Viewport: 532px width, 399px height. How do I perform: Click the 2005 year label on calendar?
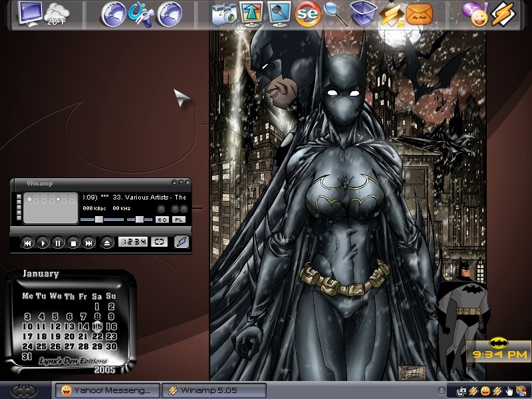pos(105,370)
